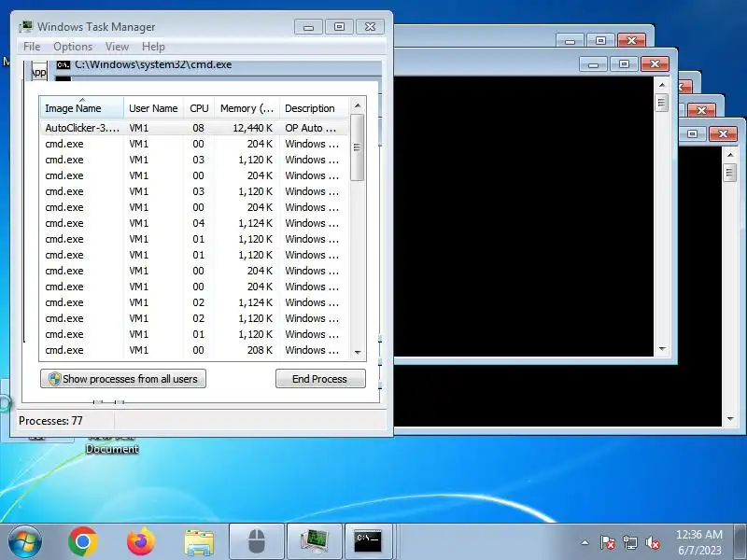Open the Windows Start menu orb

pos(25,541)
